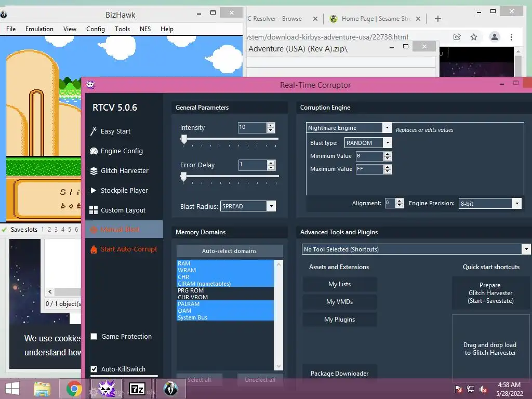Switch to Chrome in the taskbar
Image resolution: width=532 pixels, height=399 pixels.
(74, 389)
